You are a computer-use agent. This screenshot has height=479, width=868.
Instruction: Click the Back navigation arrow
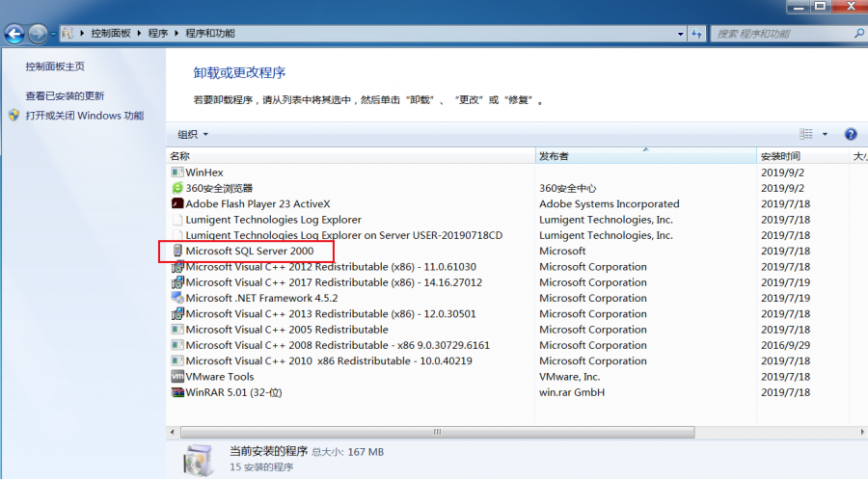pyautogui.click(x=14, y=34)
